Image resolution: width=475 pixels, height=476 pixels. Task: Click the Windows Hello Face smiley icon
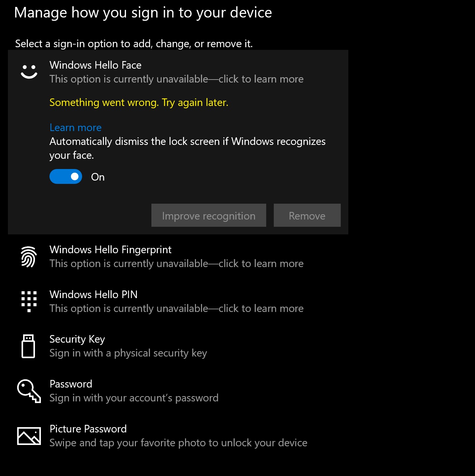pyautogui.click(x=29, y=72)
